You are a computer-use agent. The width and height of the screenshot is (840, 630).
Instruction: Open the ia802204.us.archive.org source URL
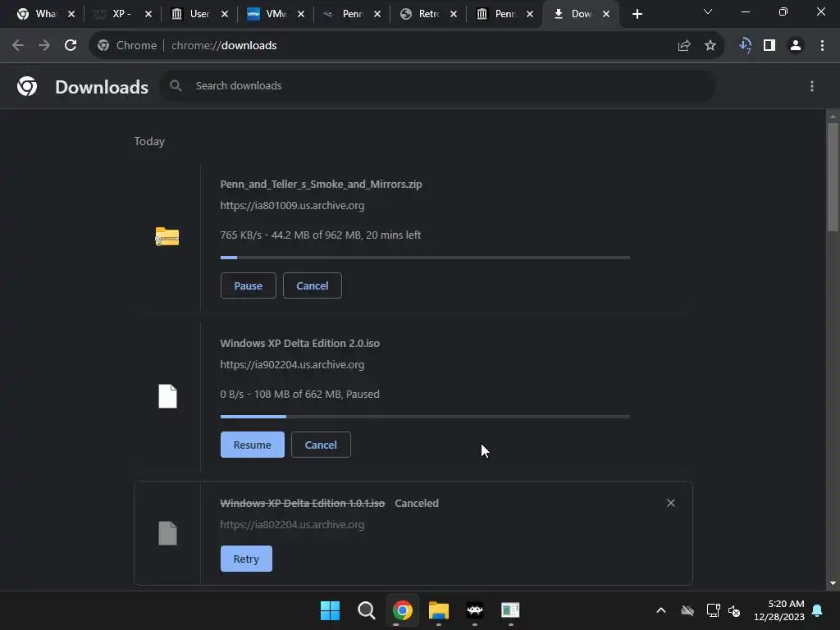tap(292, 525)
